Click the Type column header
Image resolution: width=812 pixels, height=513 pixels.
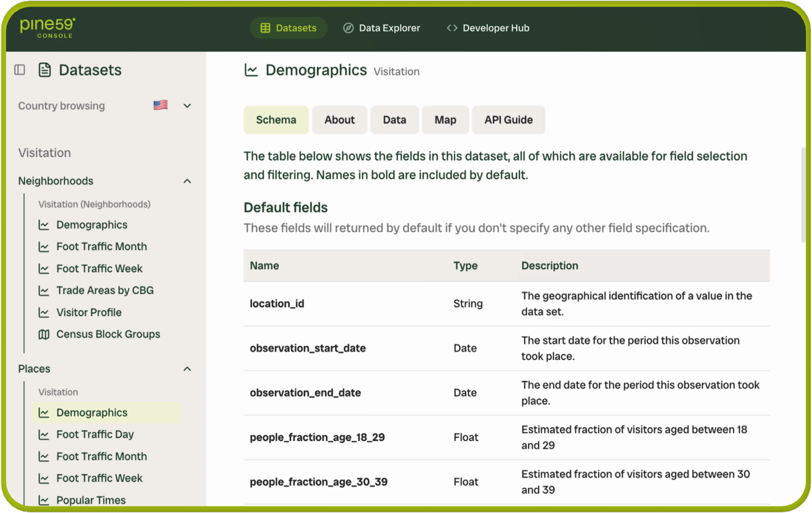point(465,266)
